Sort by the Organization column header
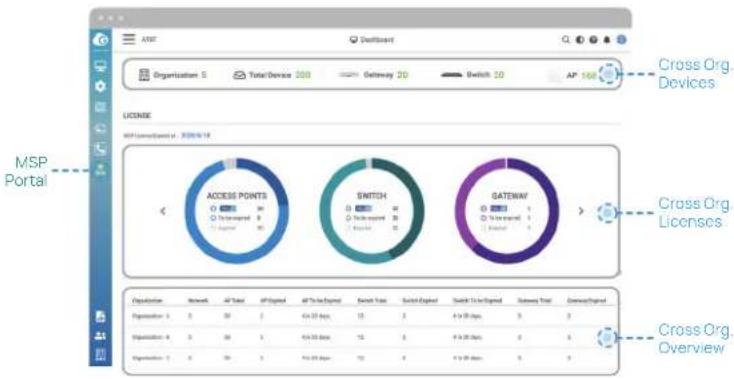This screenshot has width=734, height=379. tap(147, 300)
